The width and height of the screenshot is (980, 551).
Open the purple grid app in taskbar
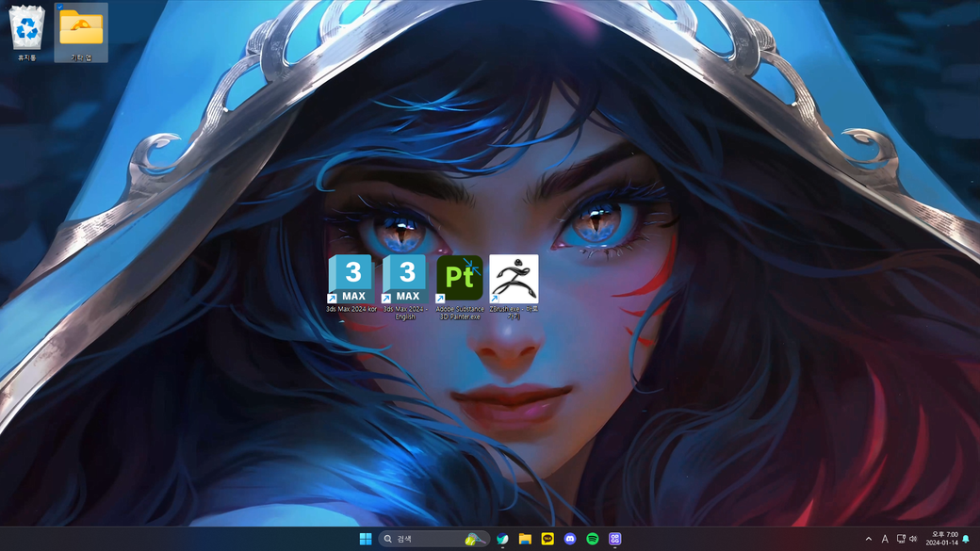pyautogui.click(x=615, y=539)
